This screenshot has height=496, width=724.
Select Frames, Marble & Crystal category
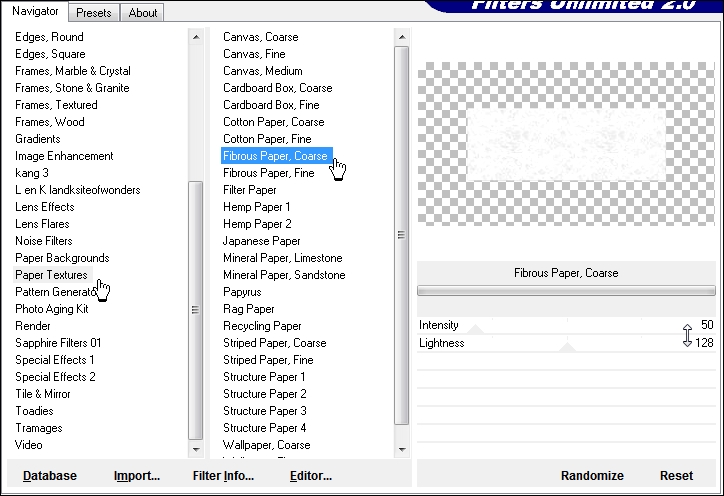point(73,71)
